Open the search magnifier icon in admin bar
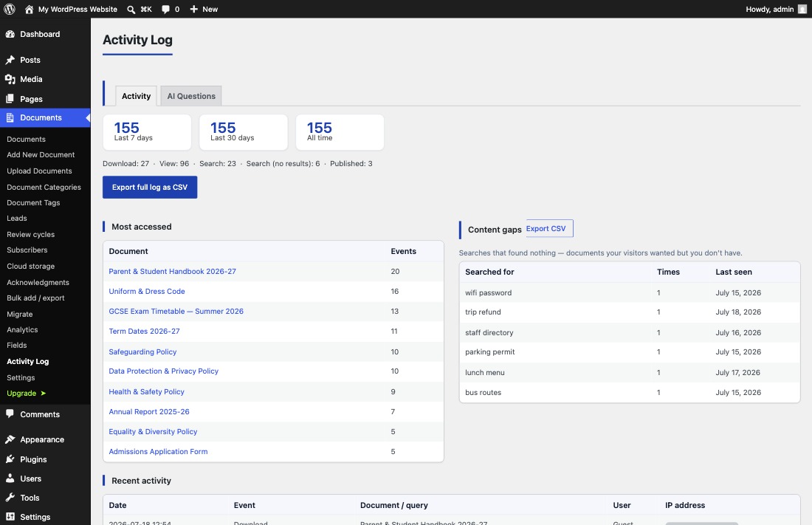The image size is (812, 525). coord(131,10)
